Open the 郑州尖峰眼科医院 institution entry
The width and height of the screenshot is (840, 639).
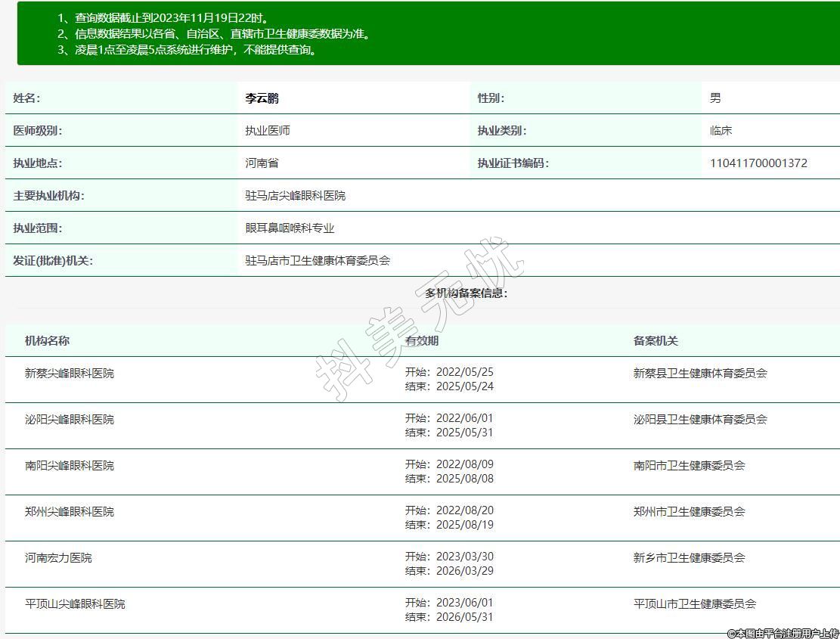[70, 512]
